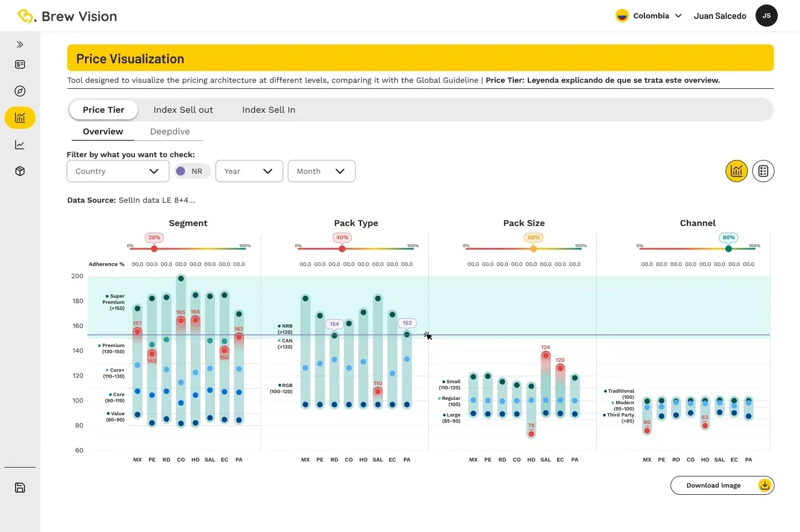
Task: Open the Country dropdown
Action: pos(118,171)
